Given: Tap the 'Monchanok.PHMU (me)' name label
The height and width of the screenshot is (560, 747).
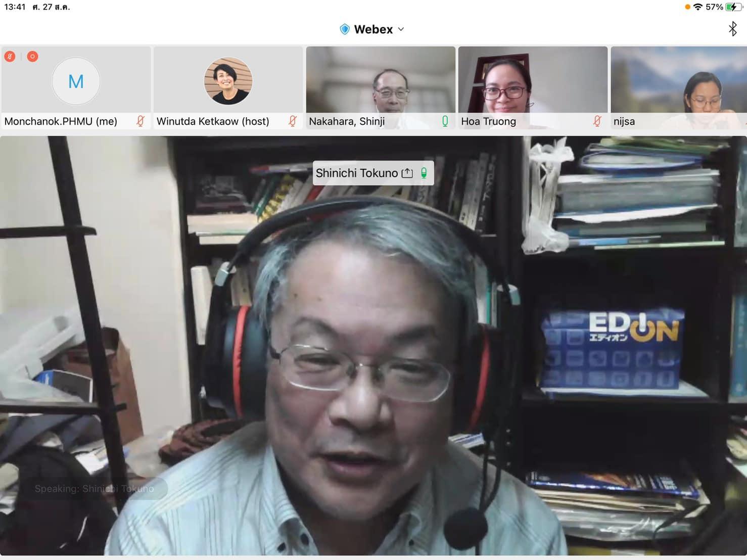Looking at the screenshot, I should click(x=61, y=121).
